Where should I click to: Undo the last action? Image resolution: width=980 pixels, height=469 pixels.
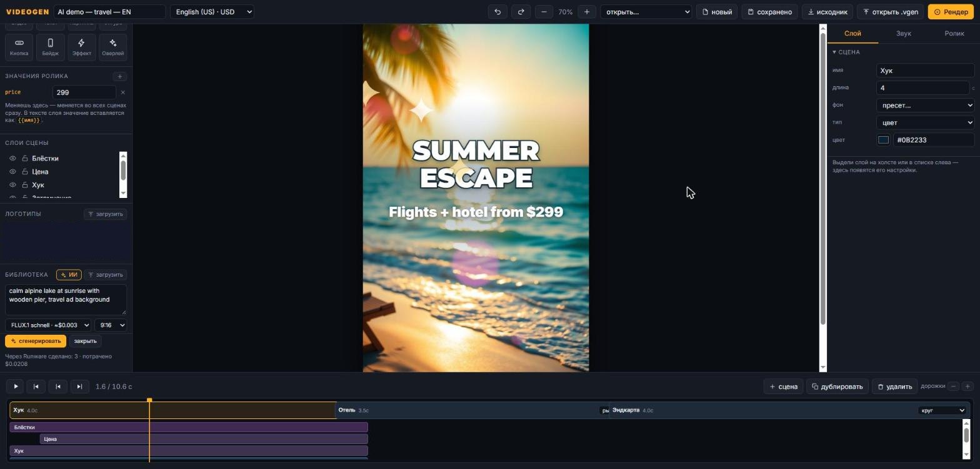pos(497,12)
